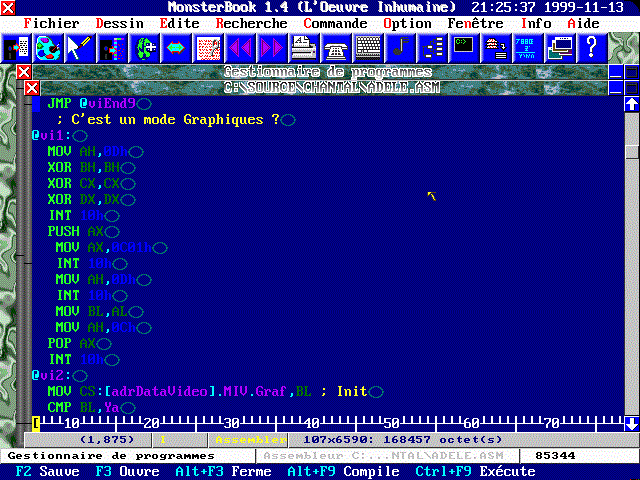Image resolution: width=640 pixels, height=480 pixels.
Task: Open the DOS prompt terminal icon
Action: click(464, 48)
